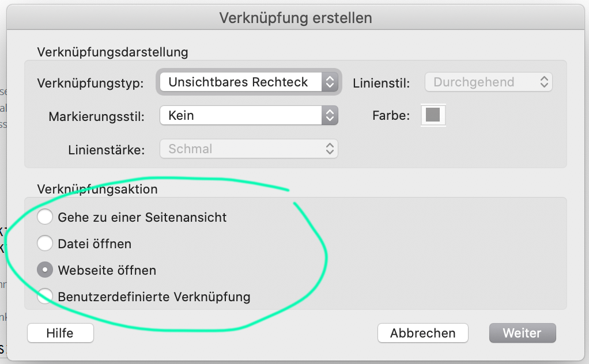Continue with the Weiter button
589x364 pixels.
[523, 333]
